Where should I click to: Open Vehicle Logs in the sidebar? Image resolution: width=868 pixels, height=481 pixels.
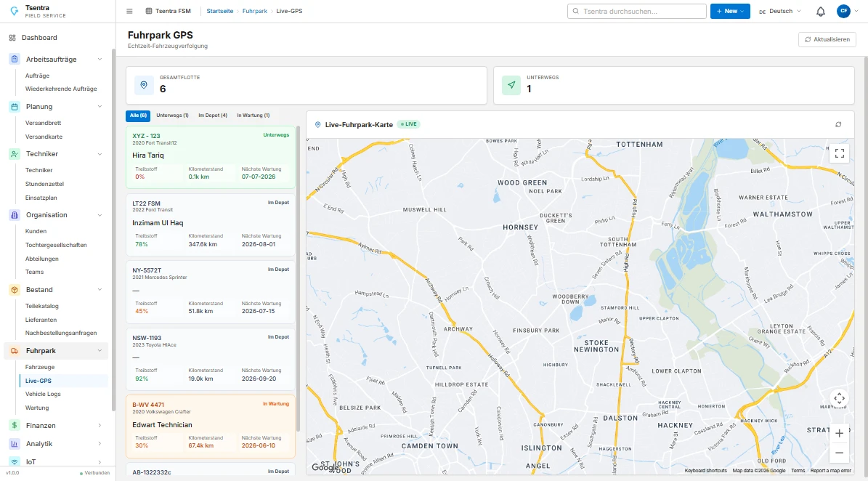tap(43, 394)
